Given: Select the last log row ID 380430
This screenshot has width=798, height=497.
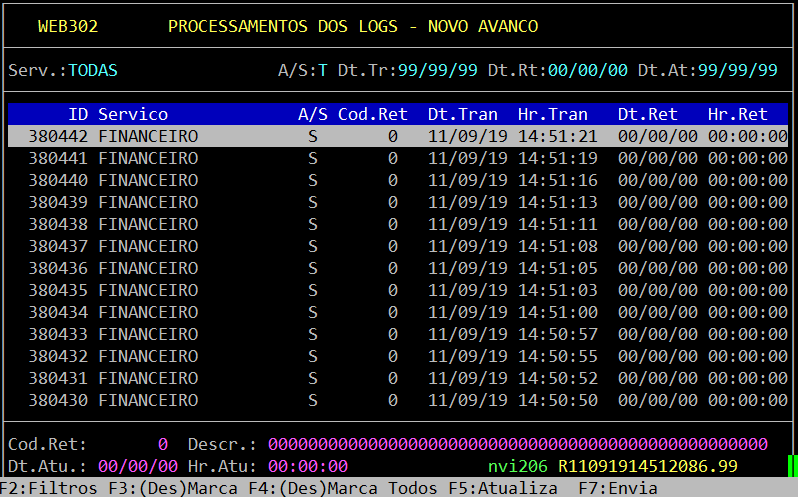Looking at the screenshot, I should pos(397,400).
